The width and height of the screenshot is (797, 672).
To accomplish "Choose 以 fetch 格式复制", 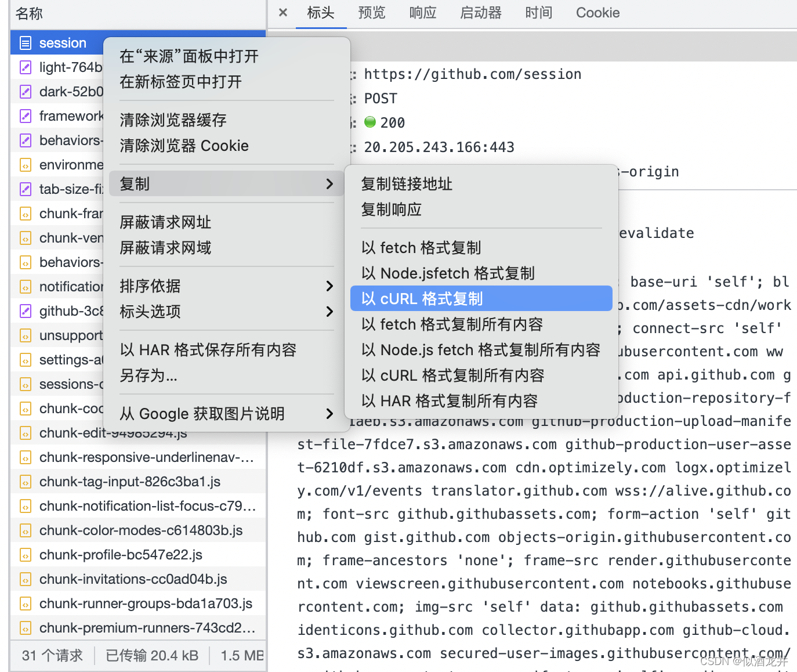I will 481,248.
